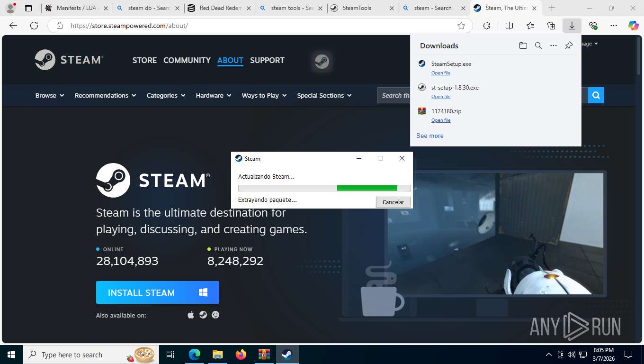
Task: Open the Steam taskbar icon
Action: 286,355
